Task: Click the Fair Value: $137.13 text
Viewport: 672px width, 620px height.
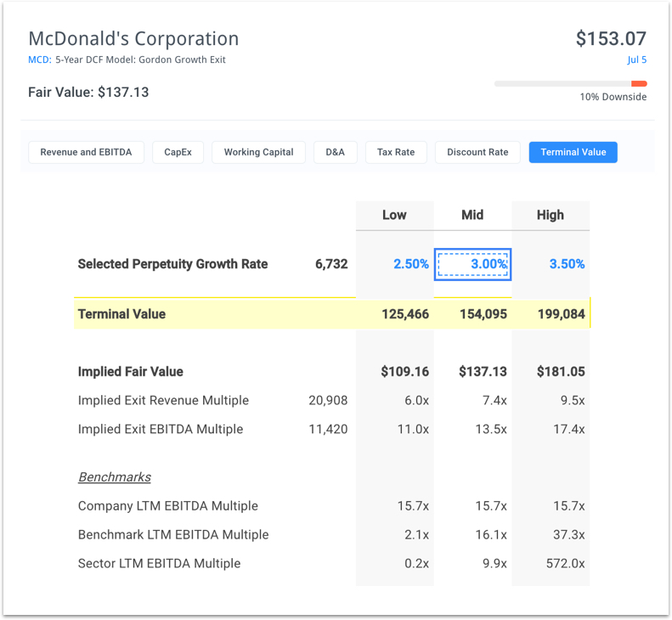Action: point(88,92)
